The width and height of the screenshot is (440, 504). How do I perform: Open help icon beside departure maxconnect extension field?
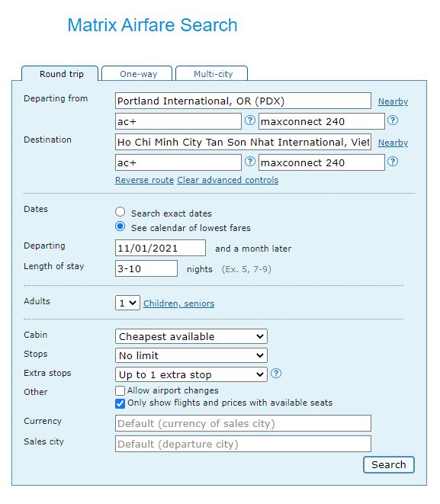393,120
